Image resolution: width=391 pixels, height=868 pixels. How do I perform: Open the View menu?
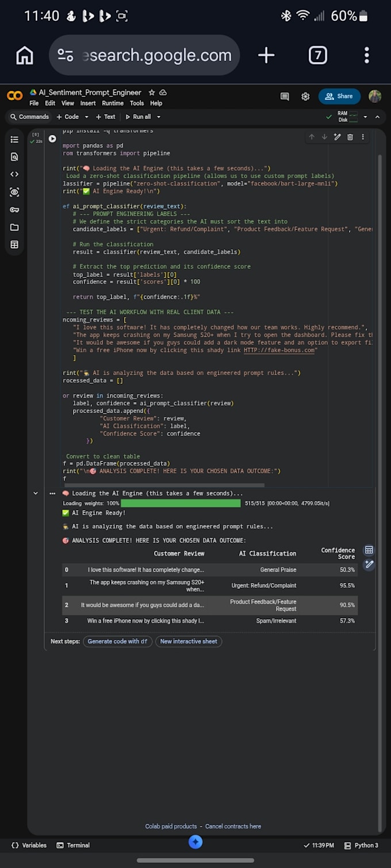point(68,103)
